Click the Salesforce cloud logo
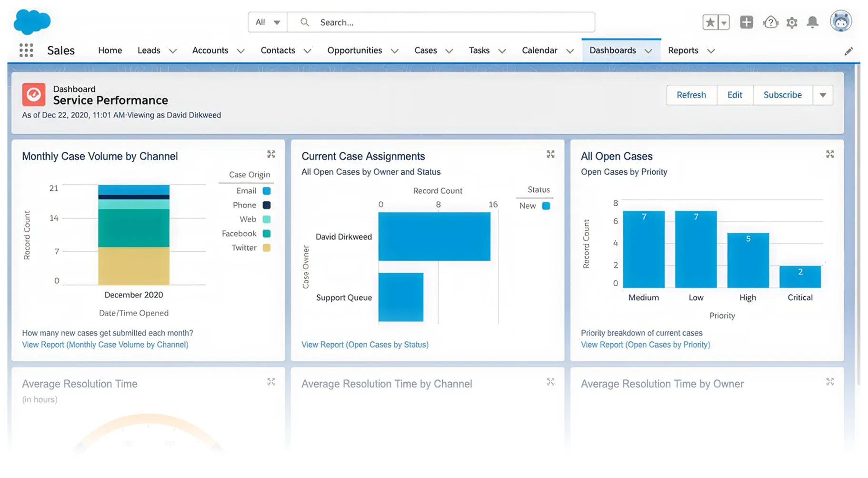This screenshot has width=868, height=478. point(31,22)
